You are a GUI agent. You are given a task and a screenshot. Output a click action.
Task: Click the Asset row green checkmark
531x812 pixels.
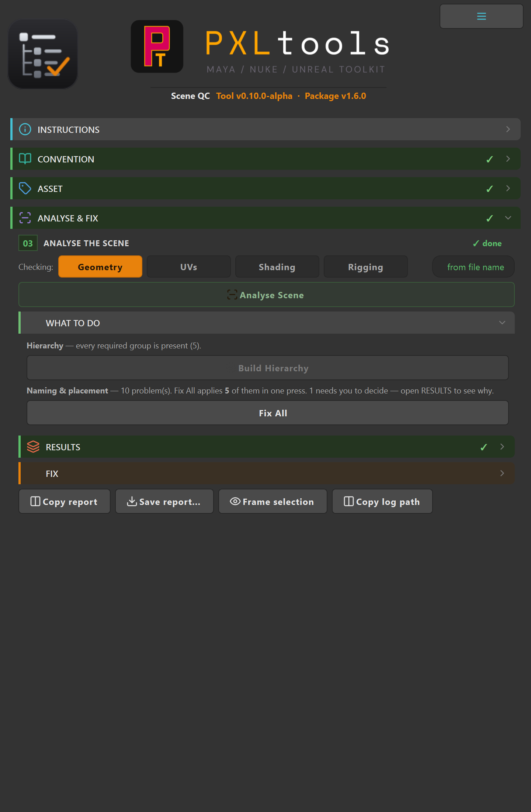[x=490, y=189]
